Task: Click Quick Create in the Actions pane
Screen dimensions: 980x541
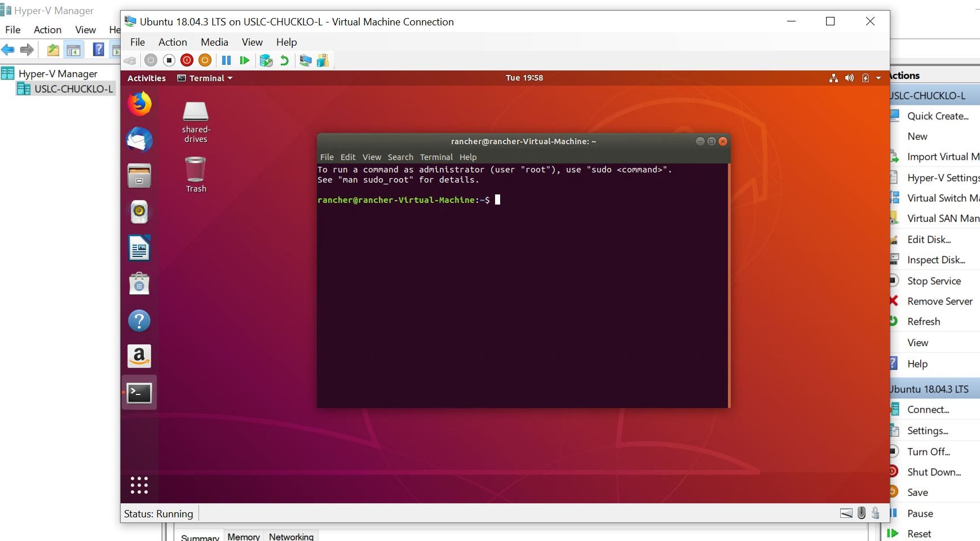Action: pos(938,116)
